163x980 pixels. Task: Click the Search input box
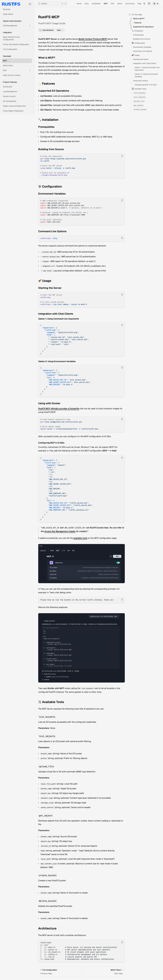click(x=52, y=3)
